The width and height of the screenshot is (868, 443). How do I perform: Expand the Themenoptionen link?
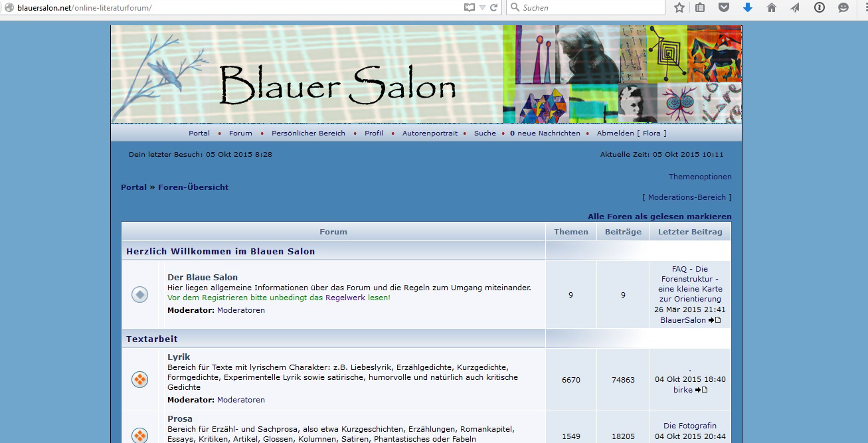coord(699,177)
